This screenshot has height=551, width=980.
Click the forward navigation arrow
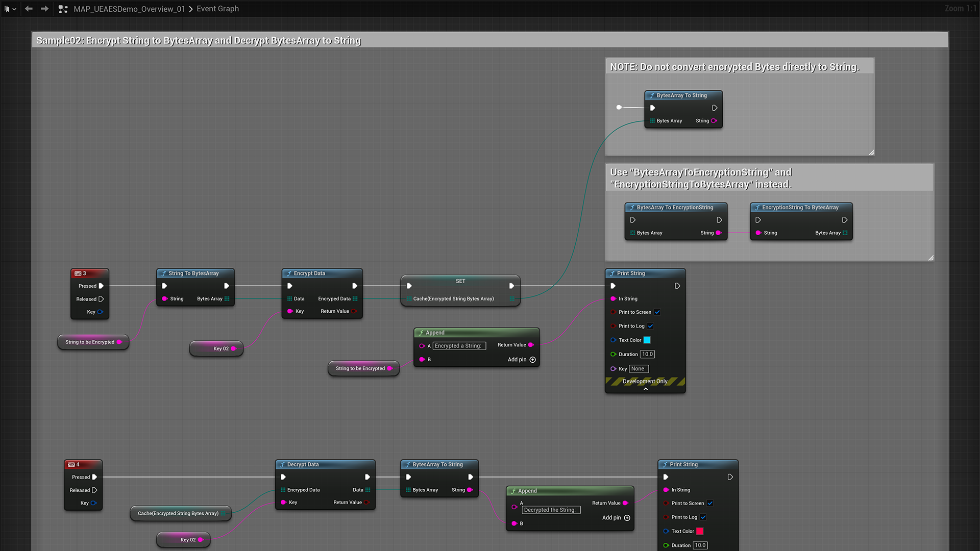[45, 9]
